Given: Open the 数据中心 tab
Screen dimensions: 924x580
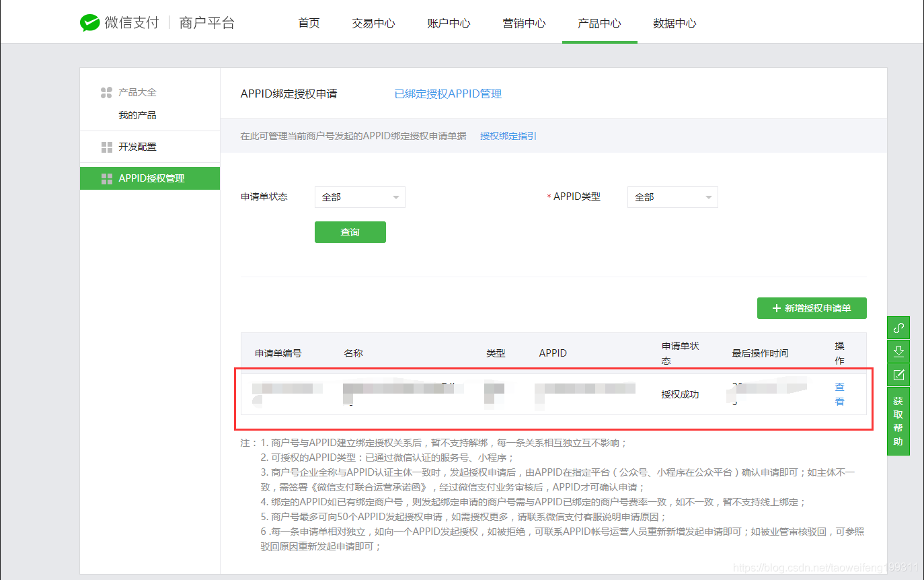Looking at the screenshot, I should 675,23.
